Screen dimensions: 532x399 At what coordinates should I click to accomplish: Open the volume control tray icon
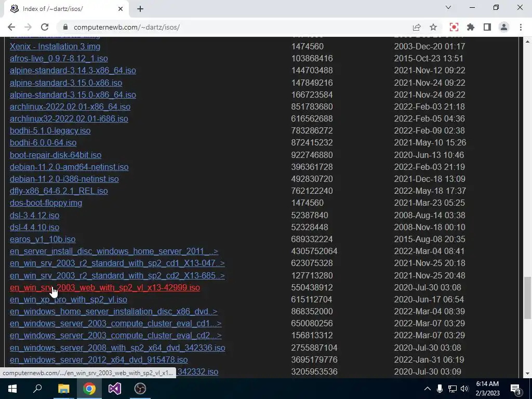(464, 389)
